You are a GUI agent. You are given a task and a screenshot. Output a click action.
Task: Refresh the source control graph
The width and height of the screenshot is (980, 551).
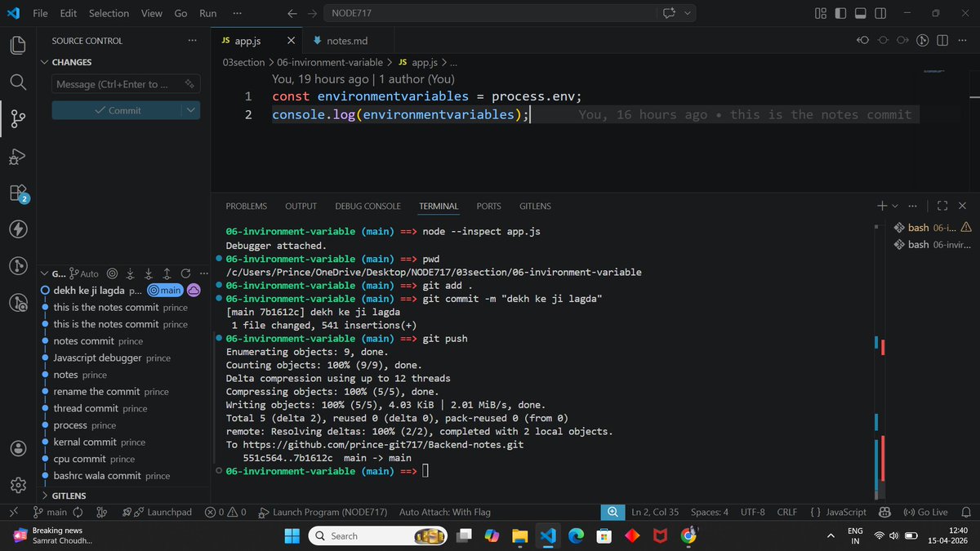click(185, 273)
